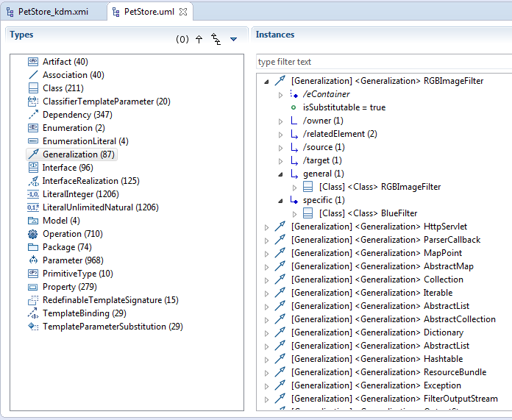The image size is (512, 420).
Task: Expand the HttpServlet generalization
Action: (267, 227)
